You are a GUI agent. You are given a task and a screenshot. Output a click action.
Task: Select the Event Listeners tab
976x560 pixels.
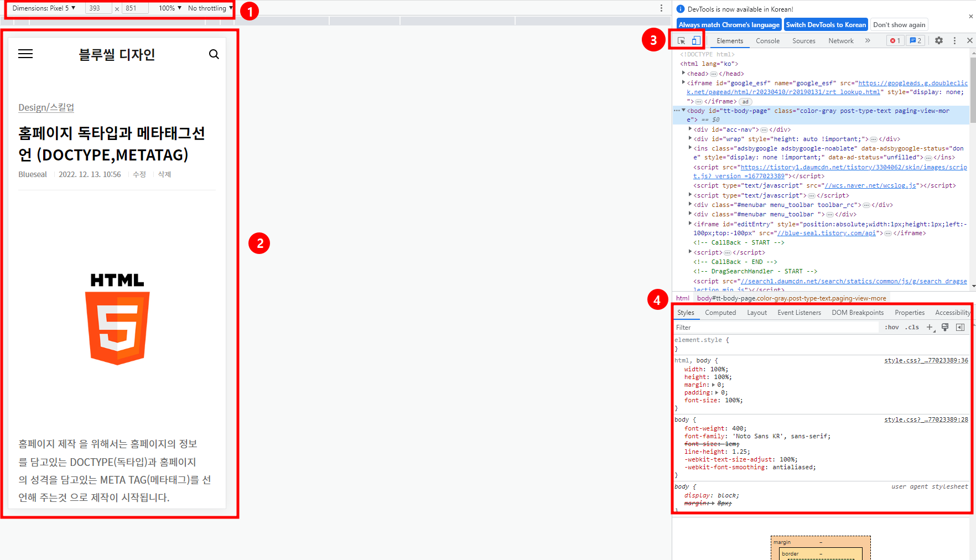[799, 313]
